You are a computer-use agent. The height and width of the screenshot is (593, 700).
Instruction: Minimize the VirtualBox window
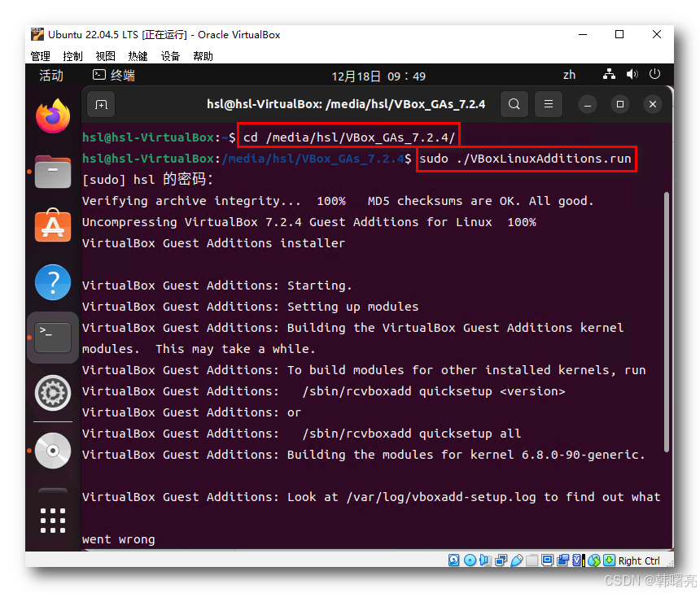pyautogui.click(x=583, y=34)
